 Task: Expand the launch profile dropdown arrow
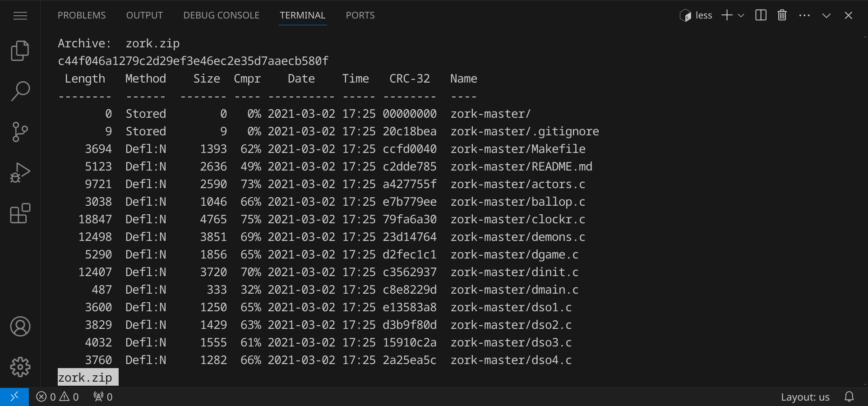pyautogui.click(x=741, y=15)
